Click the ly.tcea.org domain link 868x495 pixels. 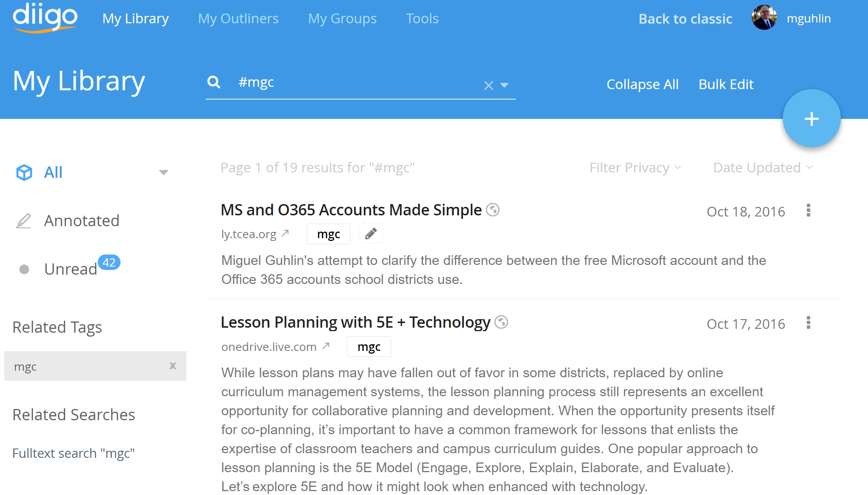point(249,234)
